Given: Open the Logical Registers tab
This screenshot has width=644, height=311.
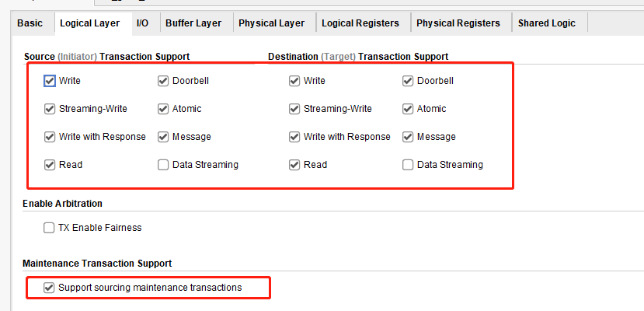Looking at the screenshot, I should (x=360, y=23).
